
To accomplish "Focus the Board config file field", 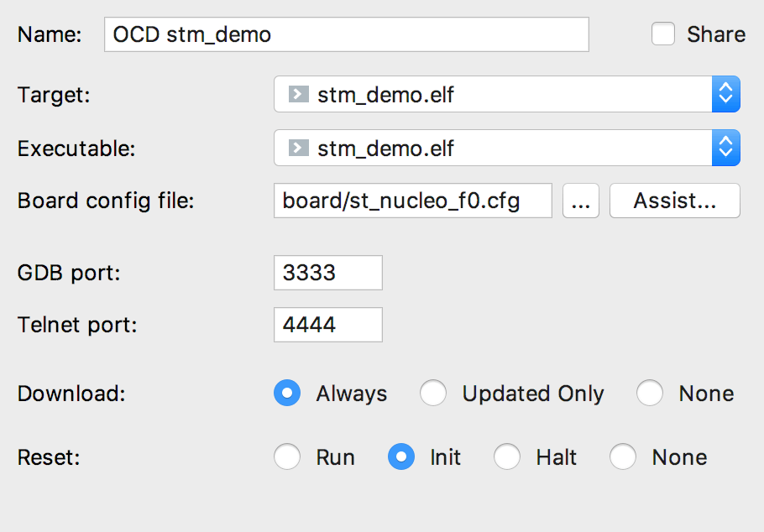I will (x=412, y=201).
